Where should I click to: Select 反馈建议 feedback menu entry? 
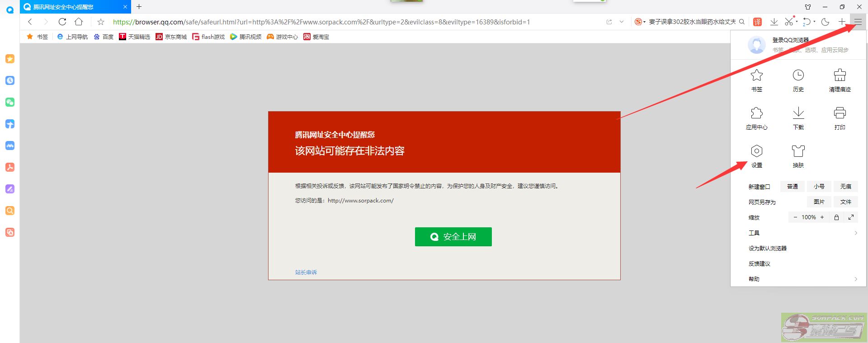[x=759, y=263]
